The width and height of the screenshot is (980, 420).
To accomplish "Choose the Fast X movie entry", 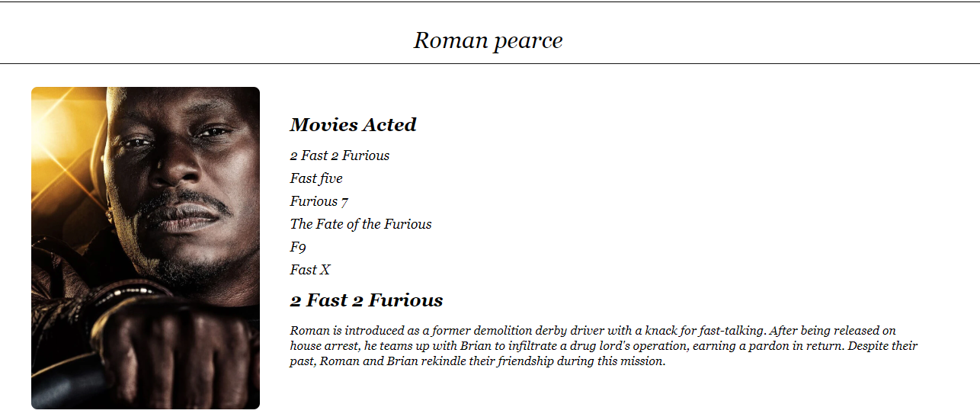I will 310,270.
